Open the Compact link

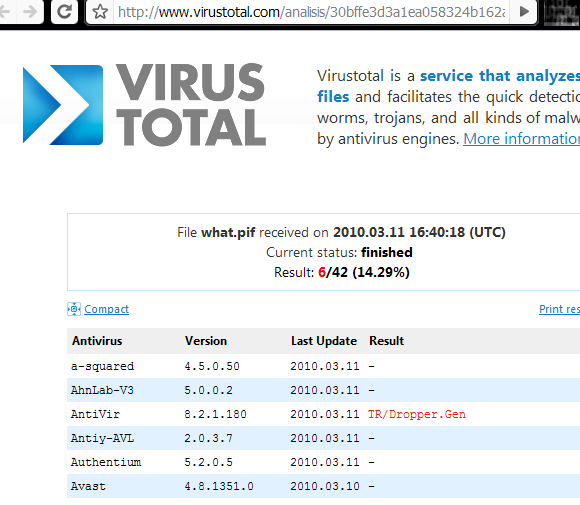click(107, 309)
